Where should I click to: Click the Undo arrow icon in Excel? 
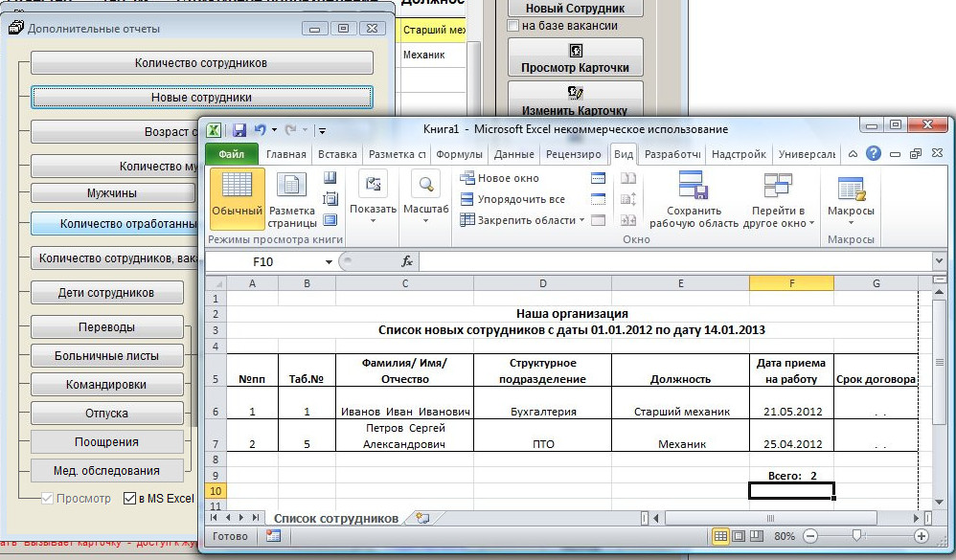(x=261, y=129)
